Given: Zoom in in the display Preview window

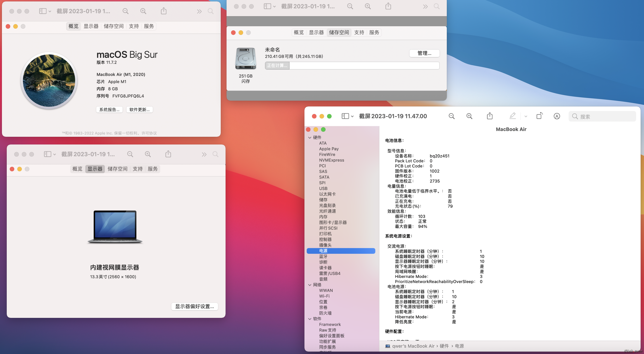Looking at the screenshot, I should [148, 154].
